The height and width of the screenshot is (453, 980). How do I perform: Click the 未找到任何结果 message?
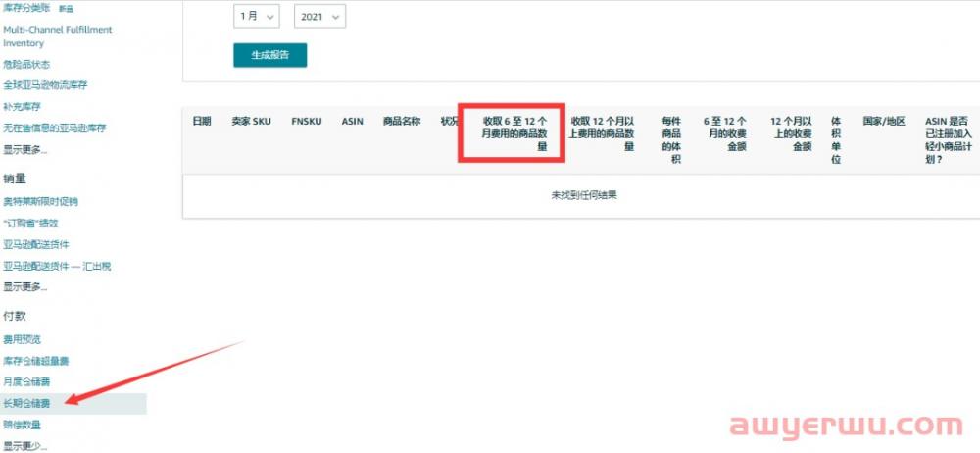tap(584, 195)
